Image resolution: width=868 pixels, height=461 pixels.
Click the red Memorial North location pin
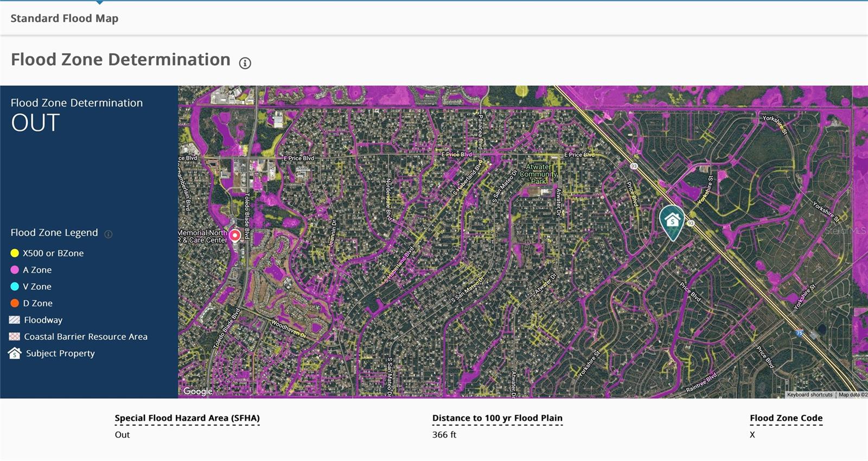[x=235, y=236]
